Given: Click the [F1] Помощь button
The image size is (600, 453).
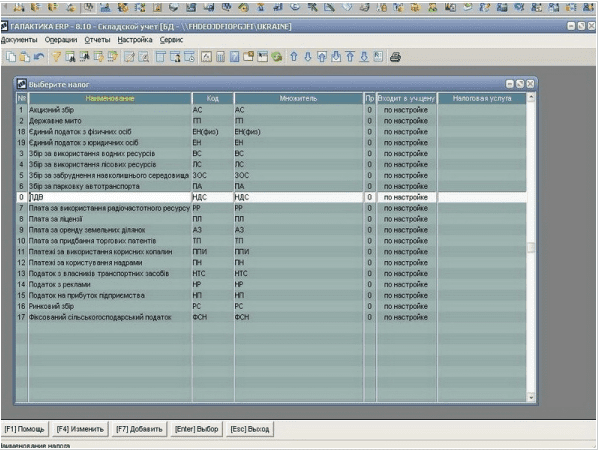Looking at the screenshot, I should [24, 429].
